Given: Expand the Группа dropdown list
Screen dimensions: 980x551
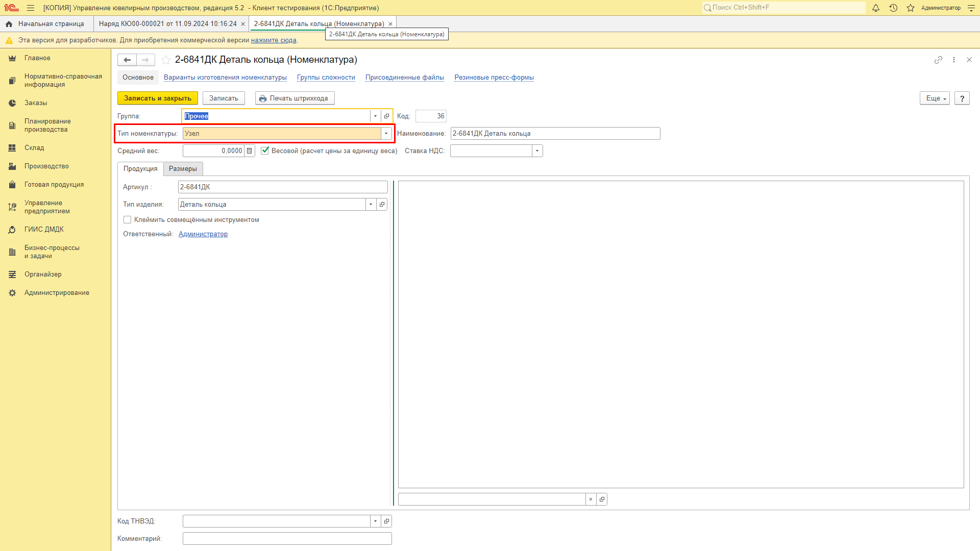Looking at the screenshot, I should [x=375, y=116].
